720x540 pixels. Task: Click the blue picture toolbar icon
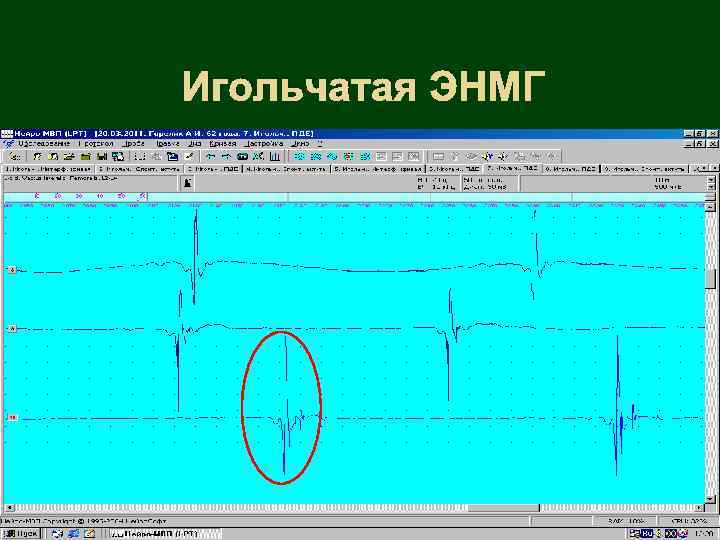point(172,157)
